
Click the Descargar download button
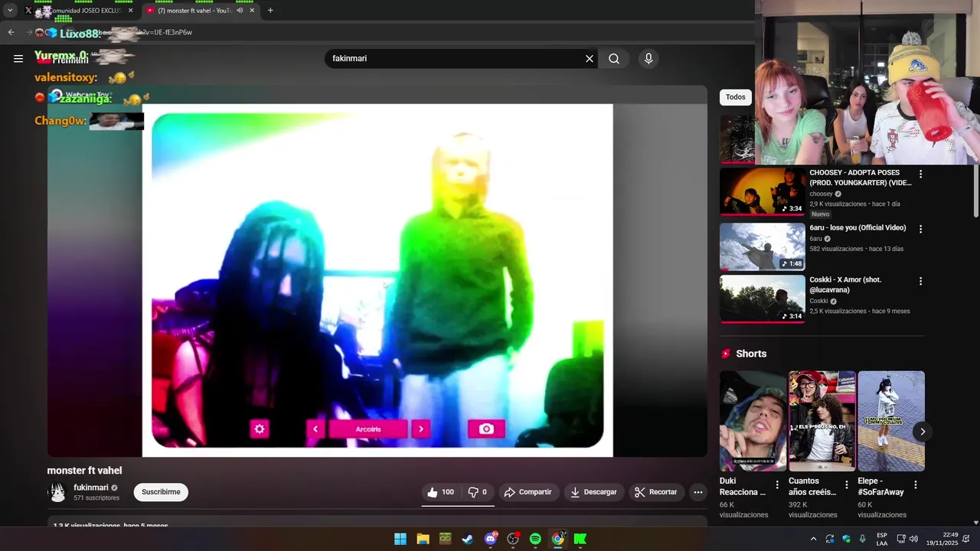pyautogui.click(x=593, y=492)
